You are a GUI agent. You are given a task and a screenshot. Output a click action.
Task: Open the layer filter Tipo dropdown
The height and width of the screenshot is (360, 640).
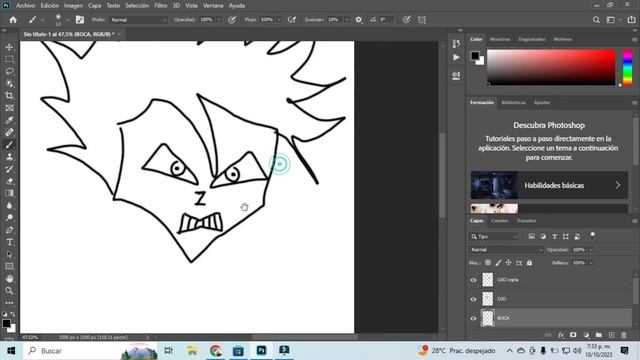tap(494, 237)
